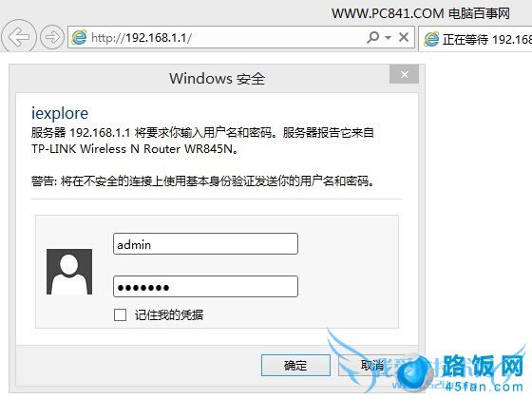This screenshot has width=532, height=399.
Task: Click the Forward navigation arrow
Action: (x=52, y=37)
